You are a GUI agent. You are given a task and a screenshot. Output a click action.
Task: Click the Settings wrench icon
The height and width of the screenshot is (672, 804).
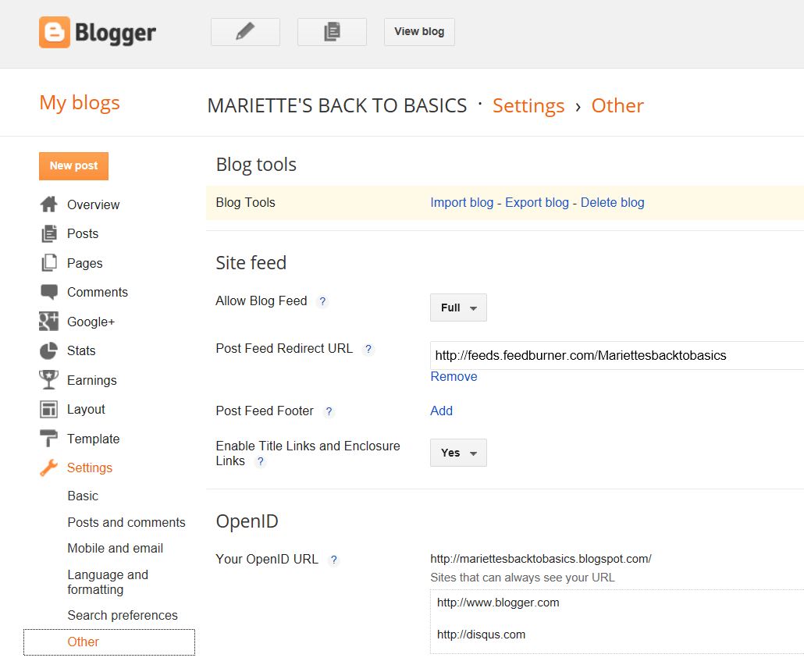tap(48, 468)
